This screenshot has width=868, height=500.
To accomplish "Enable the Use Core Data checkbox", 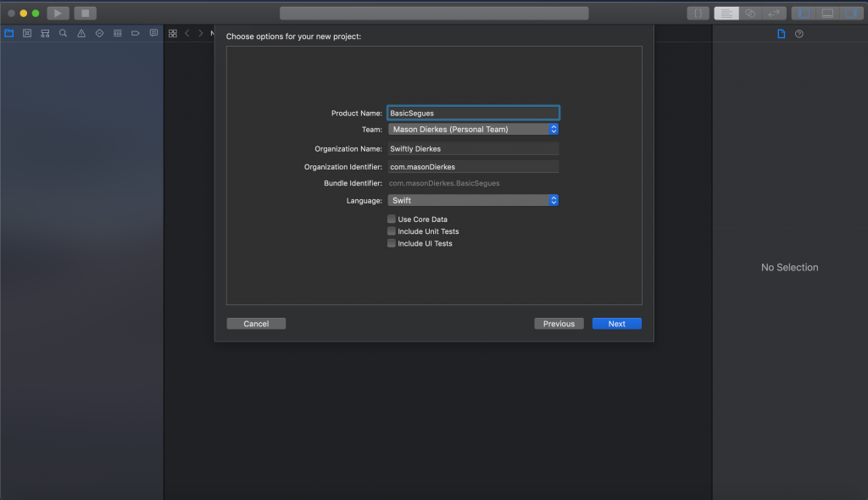I will pos(392,219).
